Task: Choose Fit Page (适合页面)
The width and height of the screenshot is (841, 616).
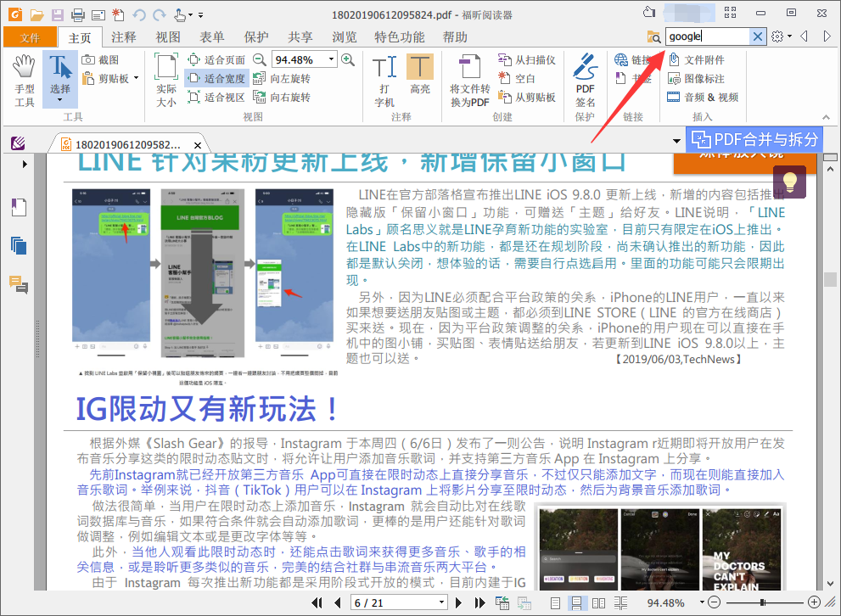Action: (x=216, y=60)
